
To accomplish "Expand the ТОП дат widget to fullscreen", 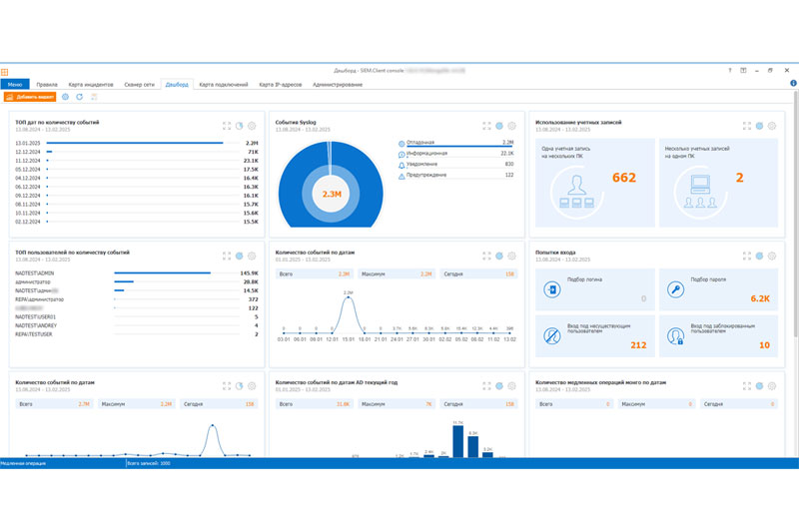I will point(227,126).
